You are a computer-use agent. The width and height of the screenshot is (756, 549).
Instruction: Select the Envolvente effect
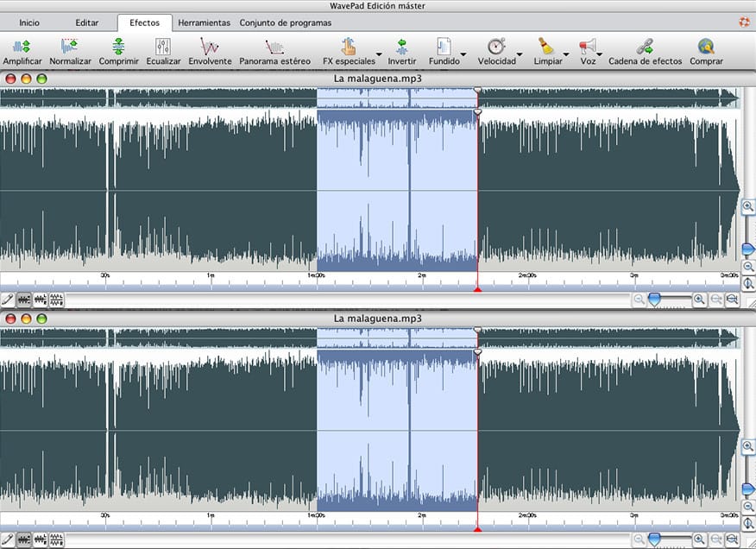point(210,52)
